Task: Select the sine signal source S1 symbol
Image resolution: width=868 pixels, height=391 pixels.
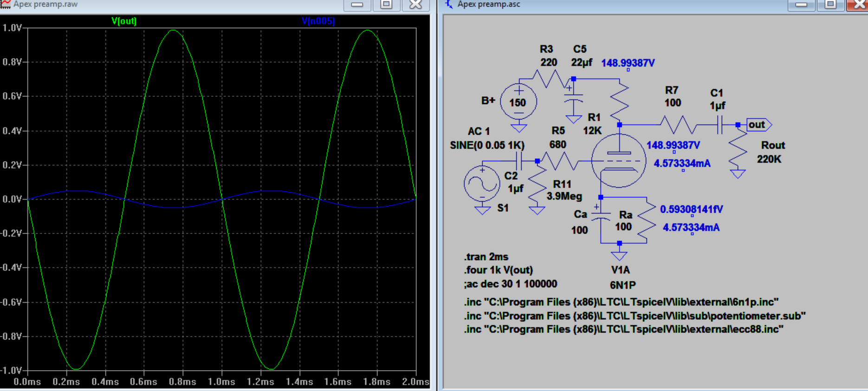Action: click(x=482, y=184)
